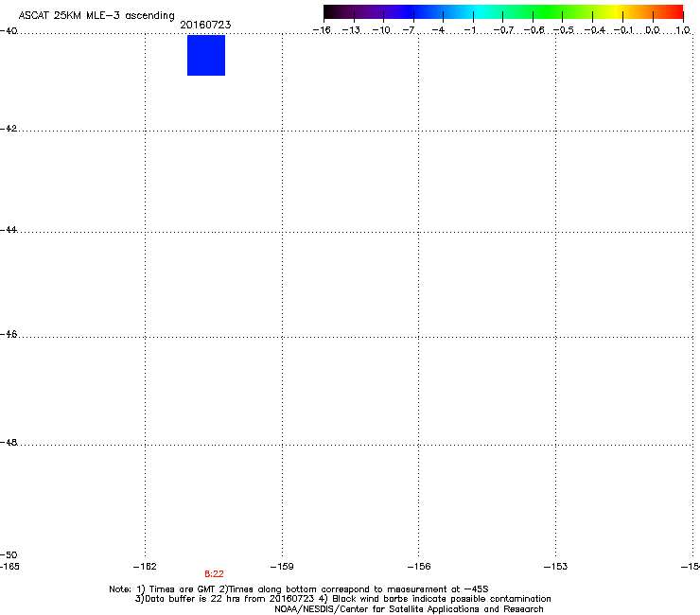Click the -44 latitude axis label
The image size is (700, 615).
[9, 230]
